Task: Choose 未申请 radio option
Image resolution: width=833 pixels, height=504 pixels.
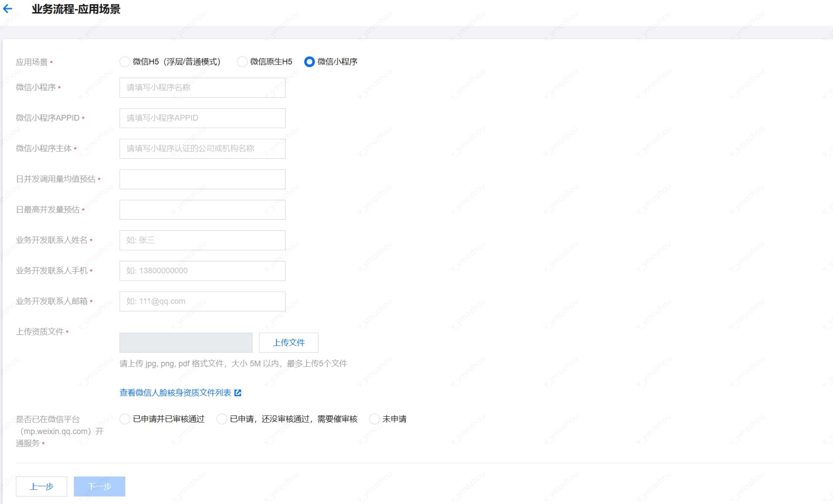Action: pyautogui.click(x=374, y=419)
